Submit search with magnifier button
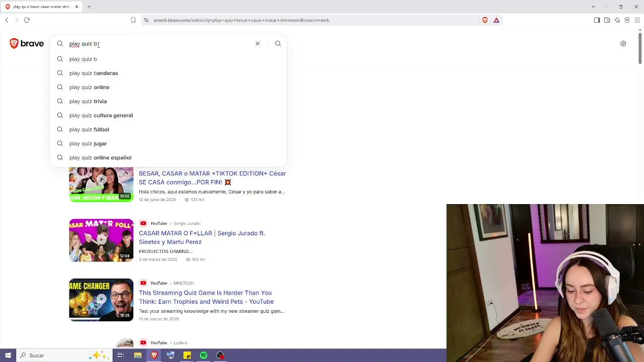 click(x=278, y=44)
